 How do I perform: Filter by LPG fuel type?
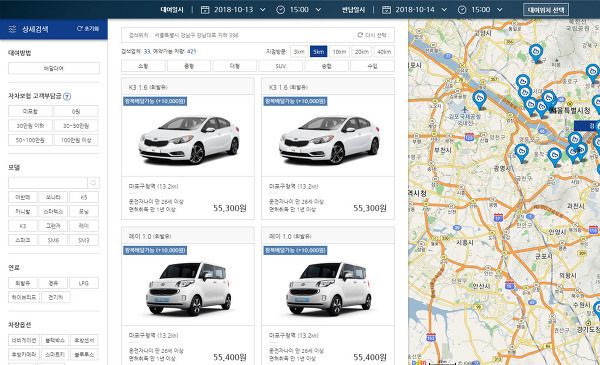pos(84,283)
